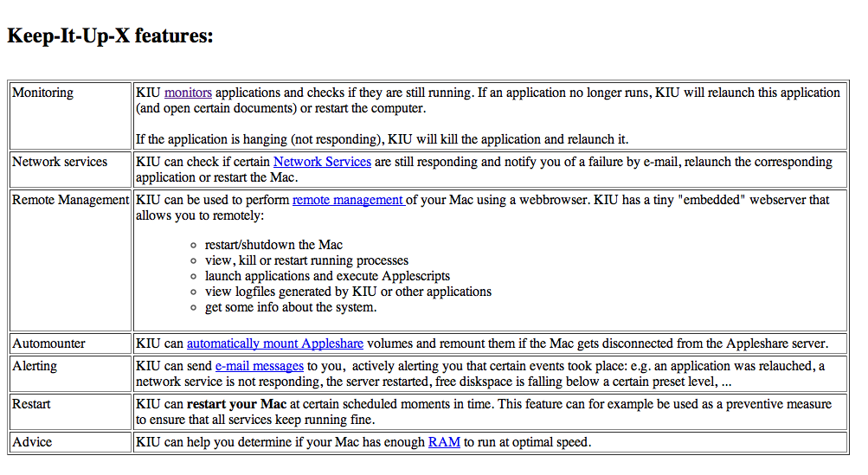The image size is (868, 475).
Task: Click text "to ensure that all services keep running fine."
Action: [x=256, y=420]
